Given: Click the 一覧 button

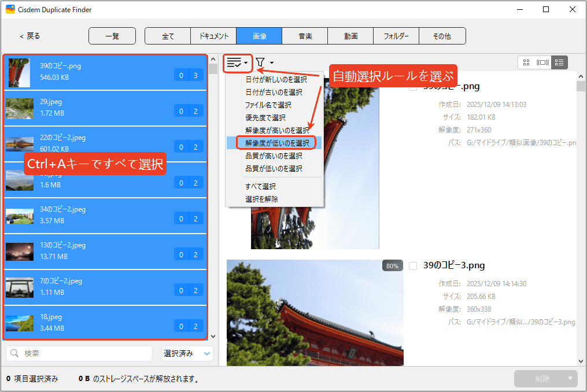Looking at the screenshot, I should click(112, 36).
